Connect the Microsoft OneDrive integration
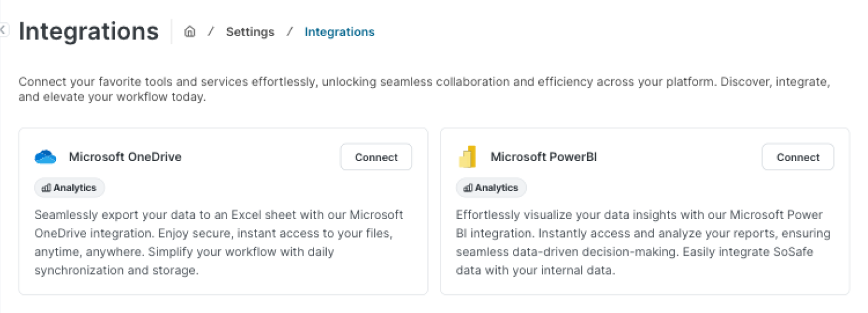This screenshot has height=313, width=868. 376,157
